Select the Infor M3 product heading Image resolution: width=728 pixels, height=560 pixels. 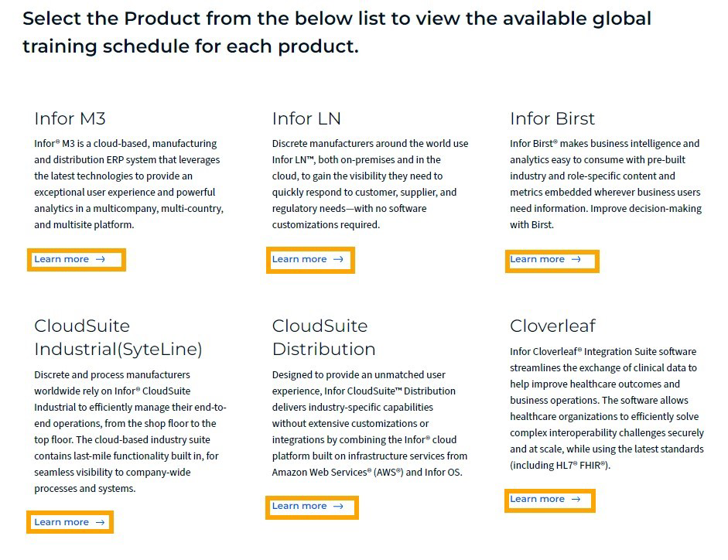click(70, 119)
